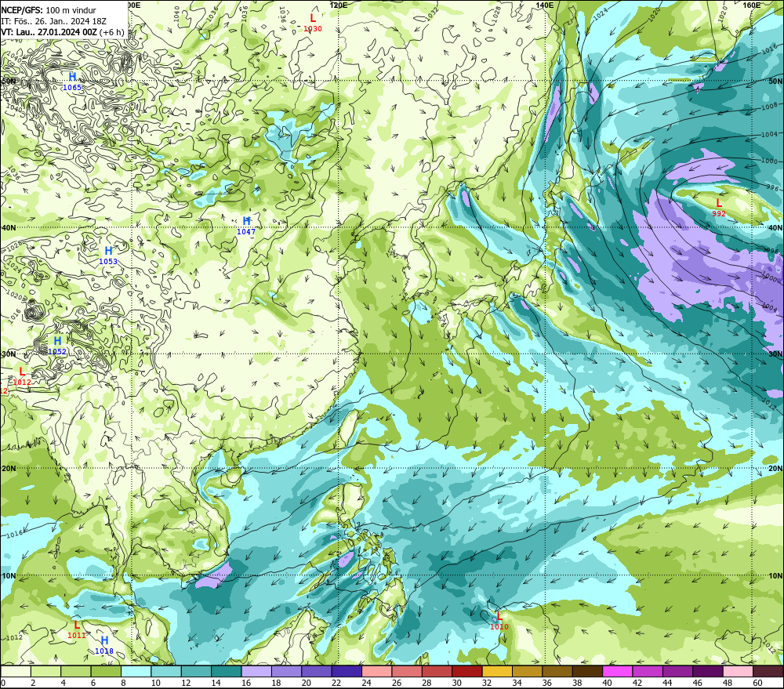Select the 40N latitude label on left edge

[9, 227]
